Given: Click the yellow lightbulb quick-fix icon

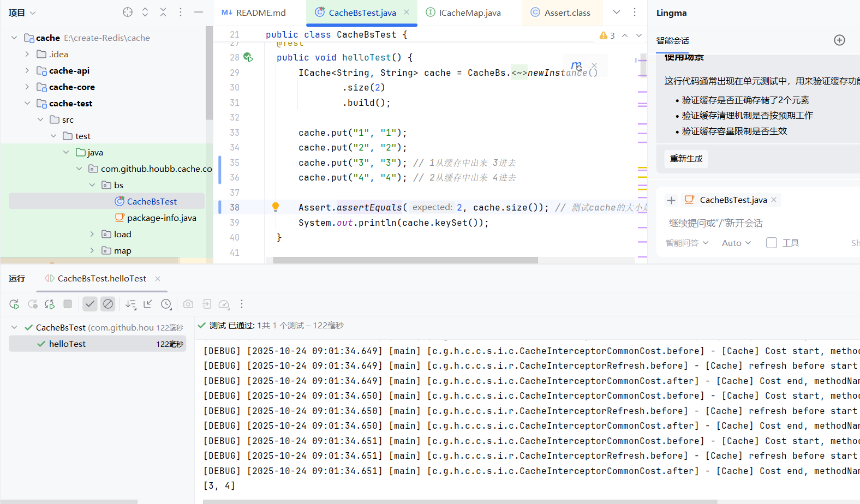Looking at the screenshot, I should 276,207.
